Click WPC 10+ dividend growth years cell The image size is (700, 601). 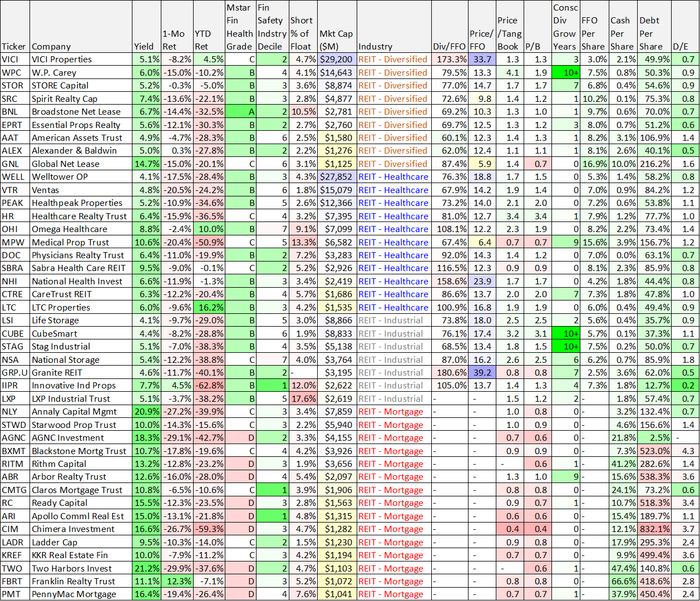point(566,72)
